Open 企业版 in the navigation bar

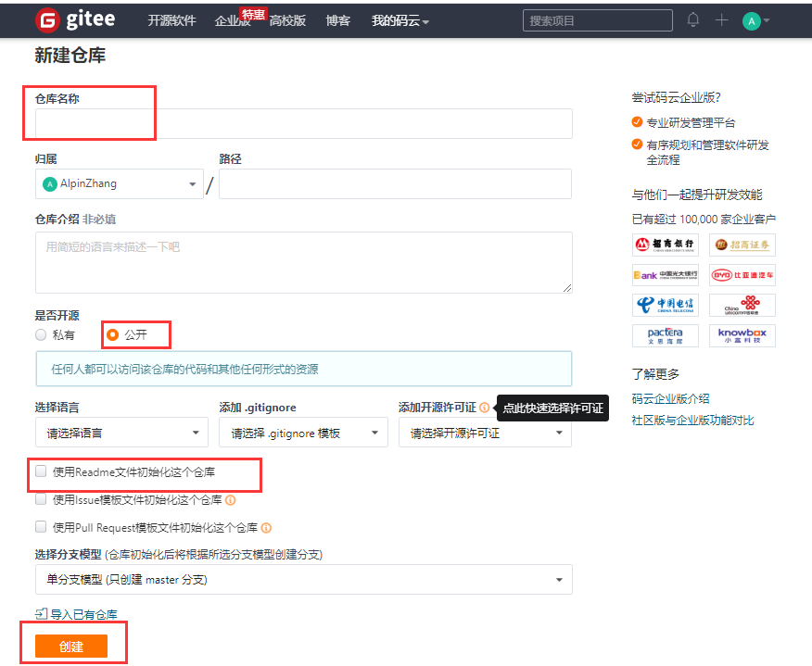[x=232, y=21]
